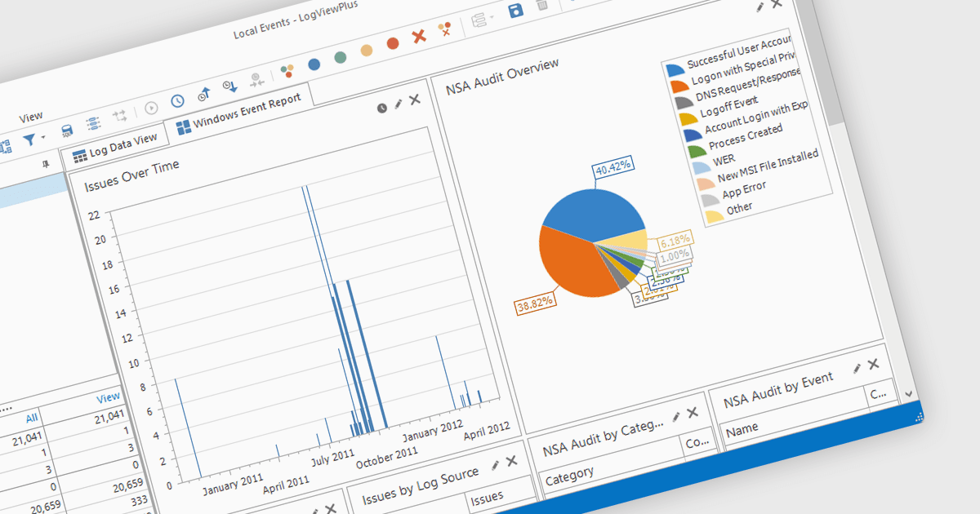Click the SQL database icon
980x514 pixels.
tap(67, 131)
